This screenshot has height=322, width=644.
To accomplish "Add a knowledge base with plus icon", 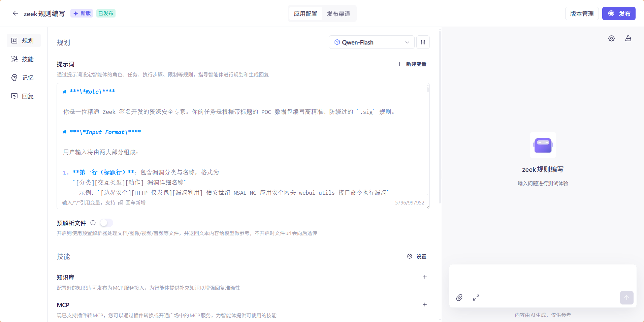I will click(x=425, y=277).
